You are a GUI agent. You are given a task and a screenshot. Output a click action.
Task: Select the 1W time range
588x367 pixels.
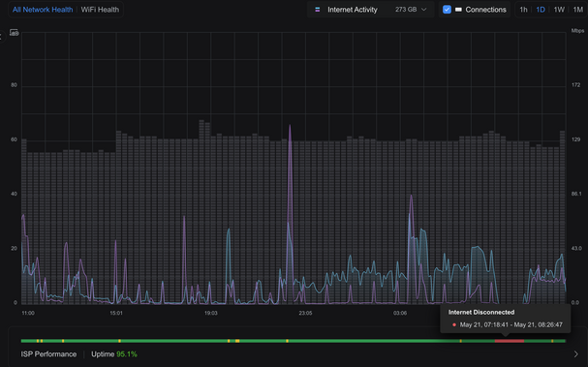[559, 10]
